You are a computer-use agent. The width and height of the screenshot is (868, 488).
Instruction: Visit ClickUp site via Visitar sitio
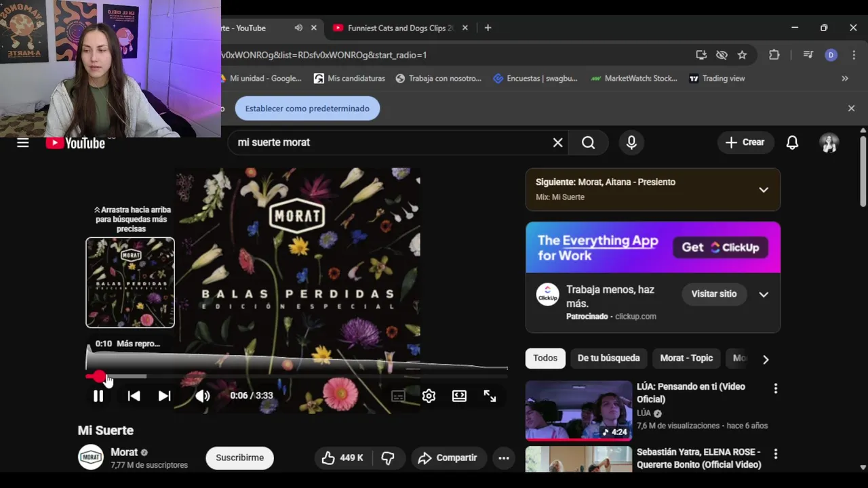(x=713, y=293)
